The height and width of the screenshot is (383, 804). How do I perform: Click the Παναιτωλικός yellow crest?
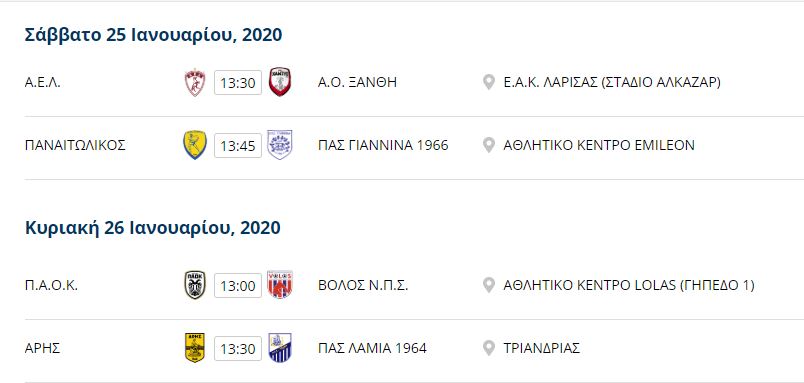point(195,145)
